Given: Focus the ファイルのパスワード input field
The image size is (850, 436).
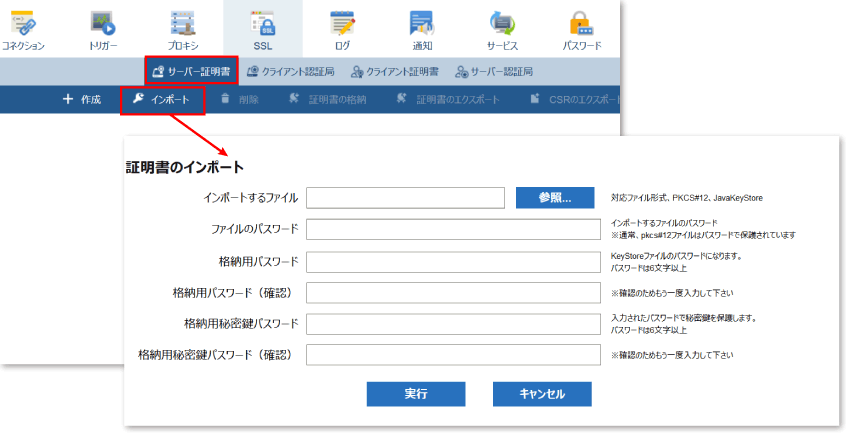Looking at the screenshot, I should [x=453, y=229].
